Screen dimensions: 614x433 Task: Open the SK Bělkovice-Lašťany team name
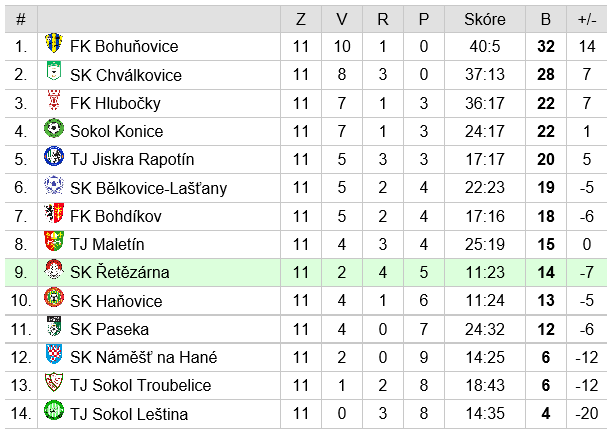[x=148, y=188]
